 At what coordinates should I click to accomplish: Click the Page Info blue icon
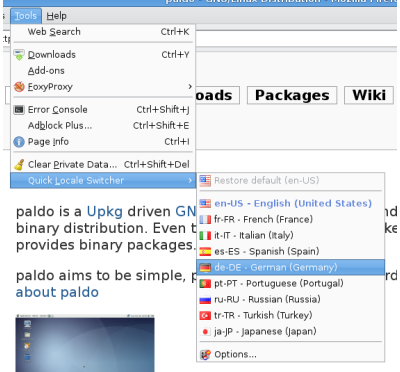[19, 142]
